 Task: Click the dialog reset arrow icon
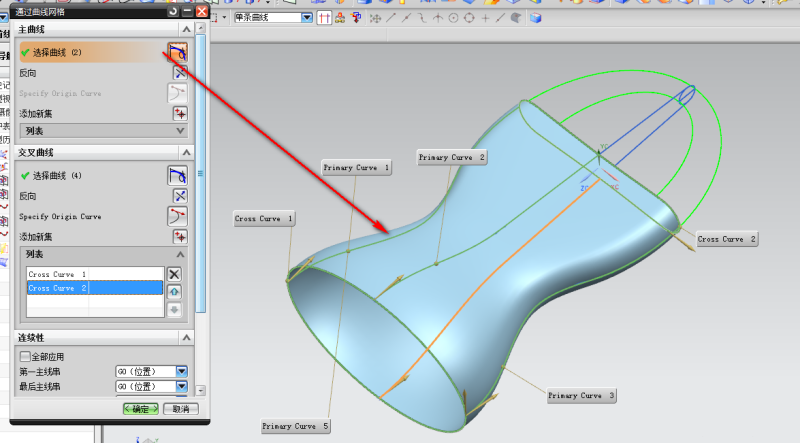tap(173, 11)
